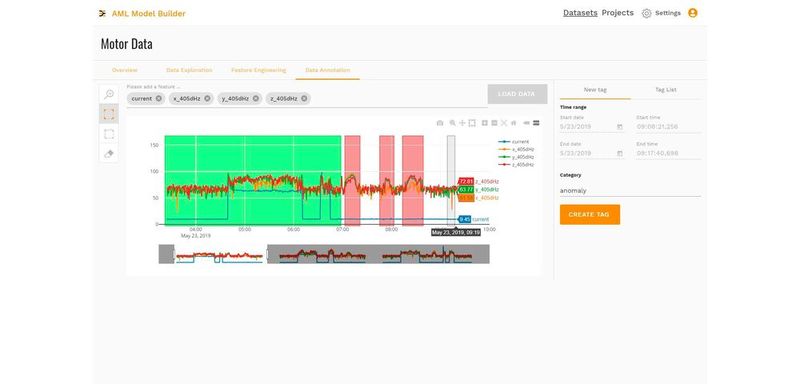Open the Category field showing anomaly
The image size is (800, 384).
[630, 191]
